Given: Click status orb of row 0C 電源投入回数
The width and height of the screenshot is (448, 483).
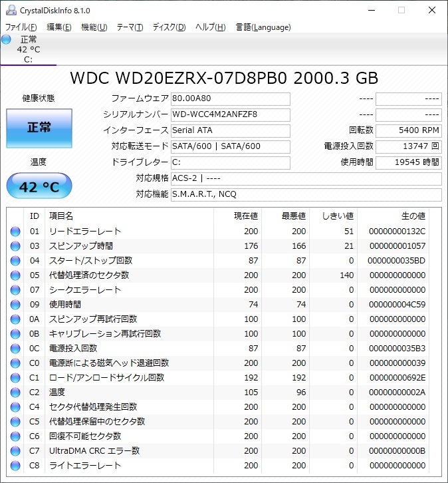Looking at the screenshot, I should [x=15, y=349].
